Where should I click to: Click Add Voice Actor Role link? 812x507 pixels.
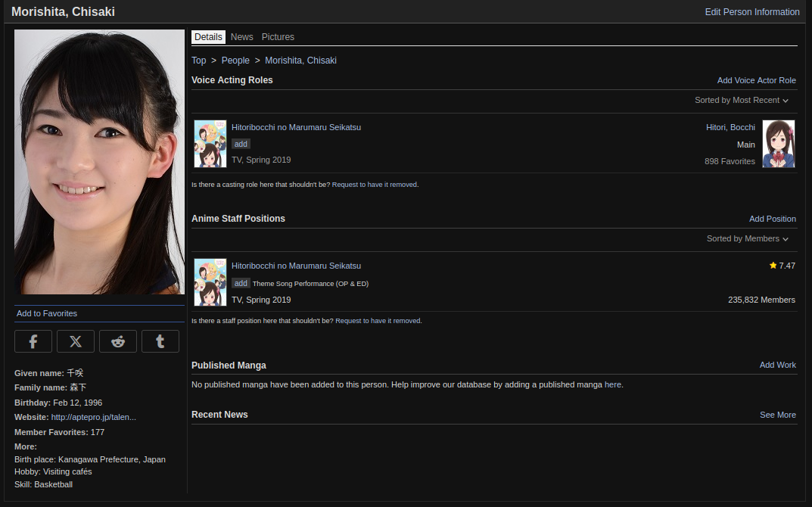click(x=757, y=80)
